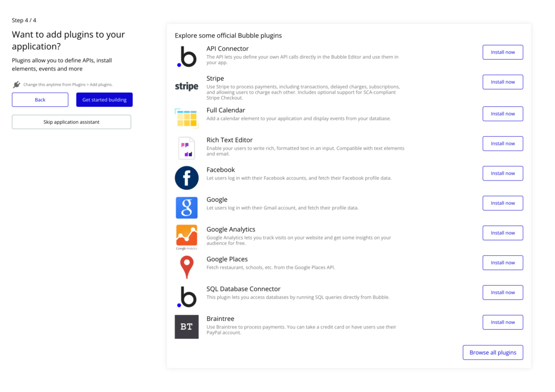Viewport: 555px width, 392px height.
Task: Click the Stripe logo icon
Action: pyautogui.click(x=186, y=86)
